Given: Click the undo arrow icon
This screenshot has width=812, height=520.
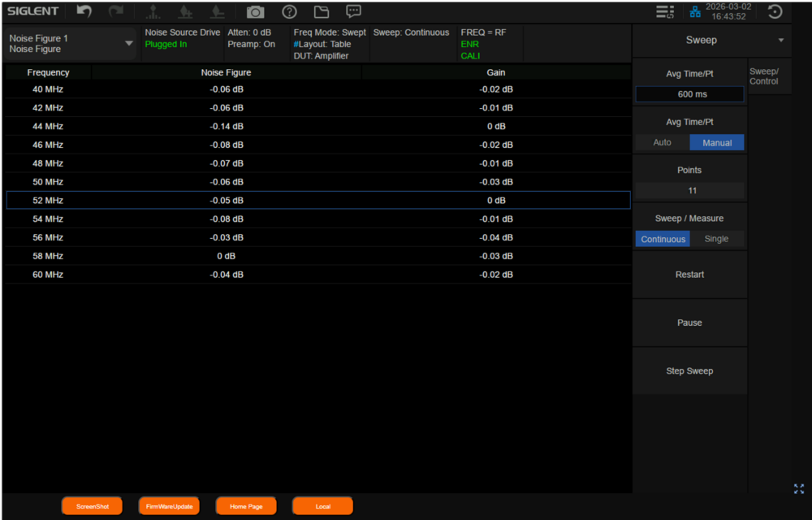Looking at the screenshot, I should [x=84, y=11].
